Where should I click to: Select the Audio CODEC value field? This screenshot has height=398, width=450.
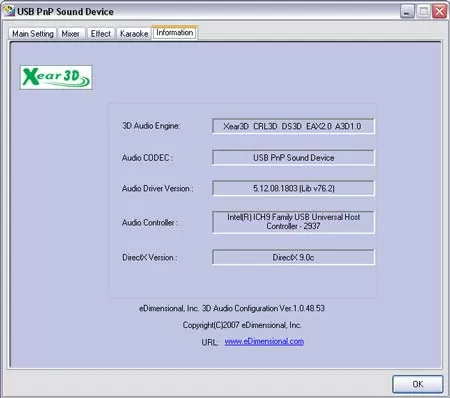coord(293,157)
